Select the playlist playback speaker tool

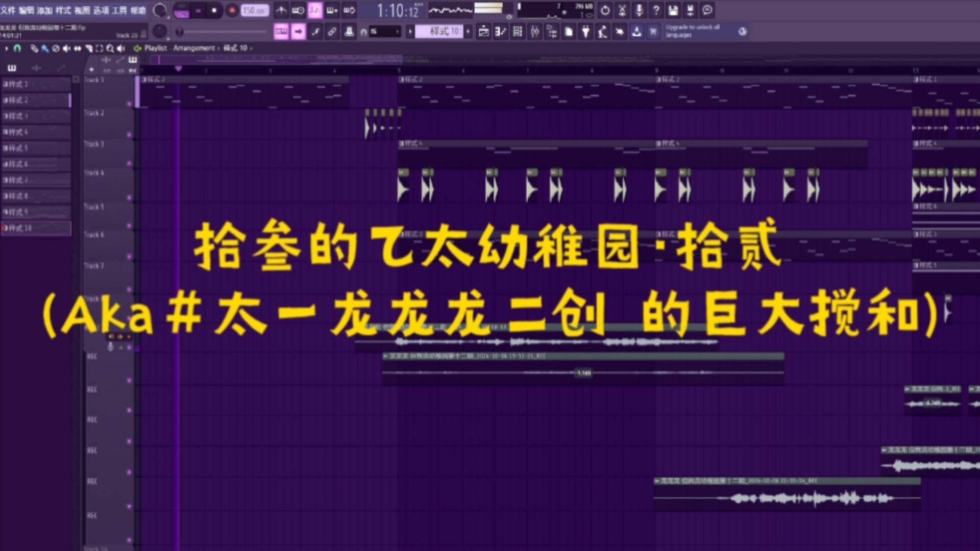121,48
